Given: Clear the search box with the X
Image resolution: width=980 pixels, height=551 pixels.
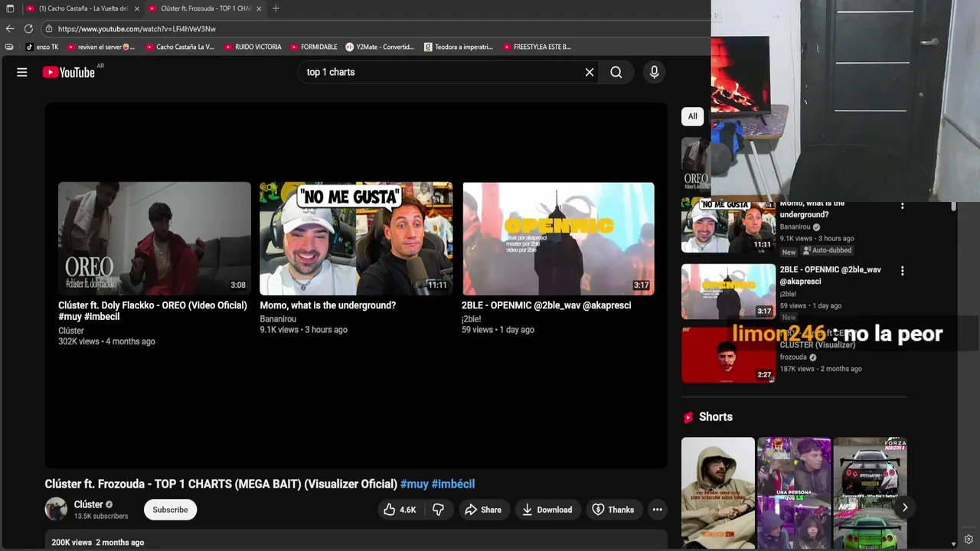Looking at the screenshot, I should click(x=590, y=72).
